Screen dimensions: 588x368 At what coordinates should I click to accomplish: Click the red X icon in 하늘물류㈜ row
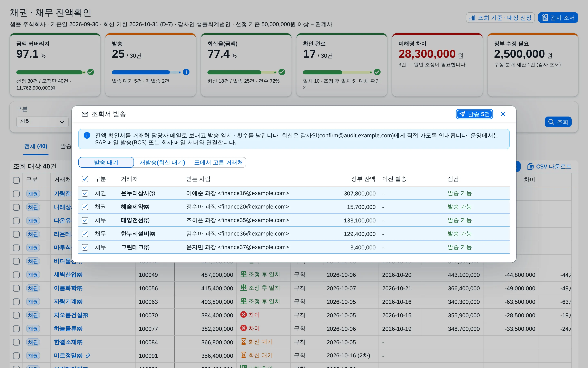click(243, 328)
